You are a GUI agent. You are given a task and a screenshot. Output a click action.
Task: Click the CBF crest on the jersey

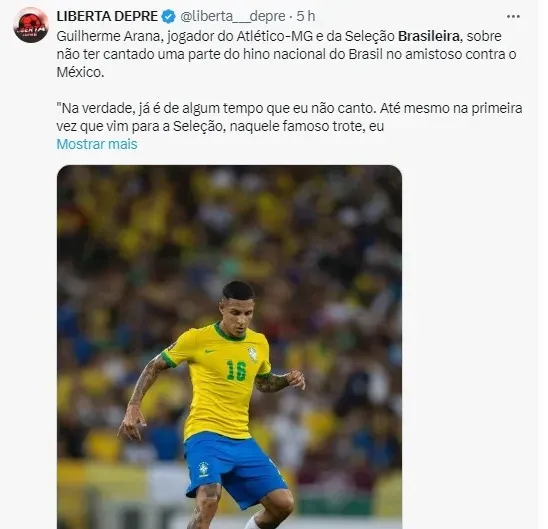[x=253, y=353]
